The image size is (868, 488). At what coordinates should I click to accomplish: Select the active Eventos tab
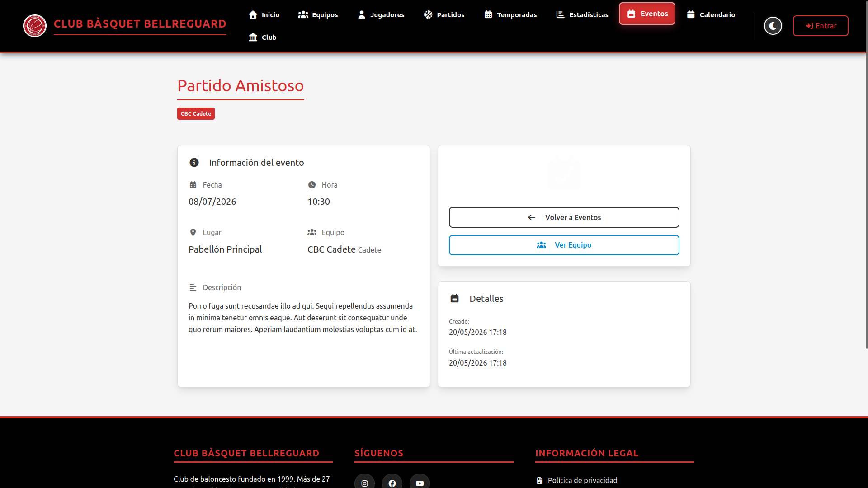[x=647, y=14]
